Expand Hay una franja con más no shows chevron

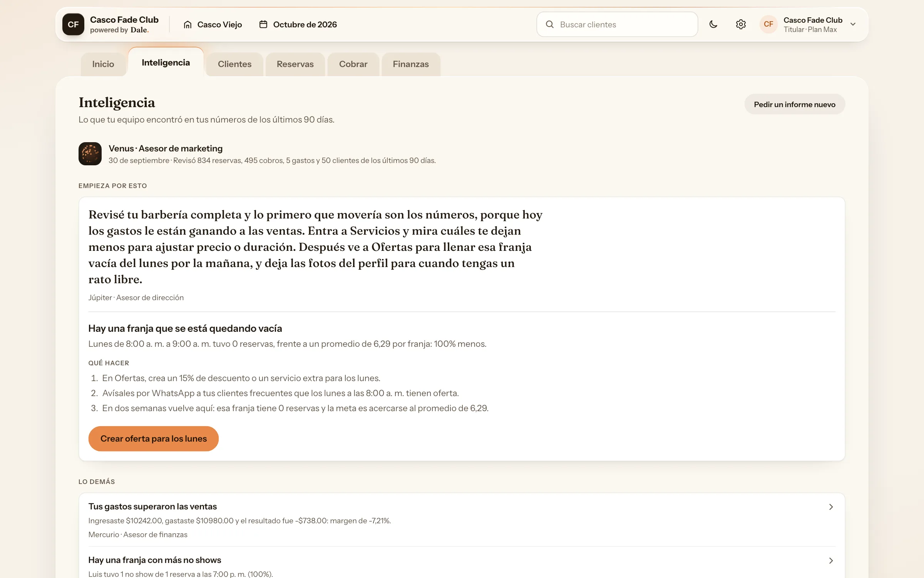coord(831,561)
